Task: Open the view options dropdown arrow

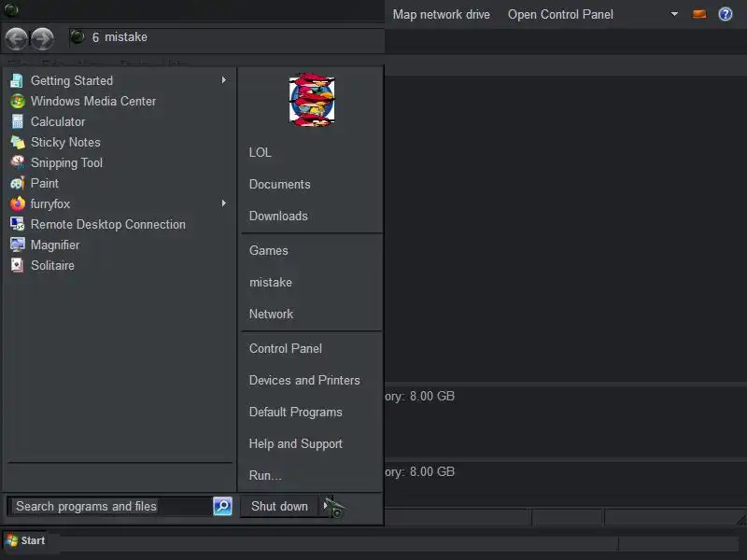Action: pyautogui.click(x=674, y=14)
